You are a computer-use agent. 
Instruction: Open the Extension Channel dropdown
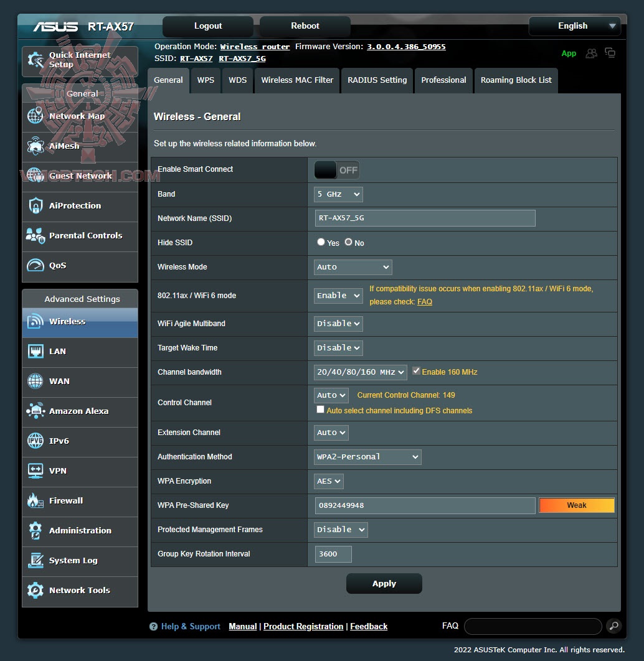[x=331, y=433]
